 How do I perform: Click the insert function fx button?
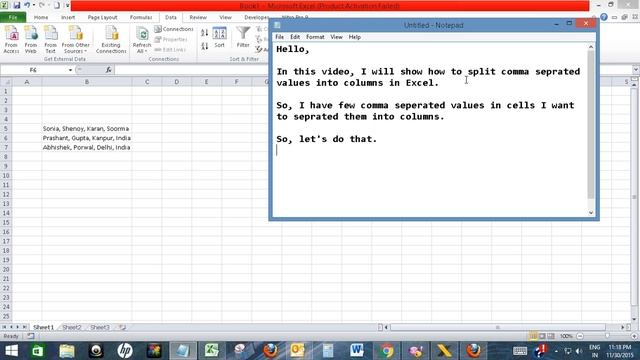coord(109,70)
